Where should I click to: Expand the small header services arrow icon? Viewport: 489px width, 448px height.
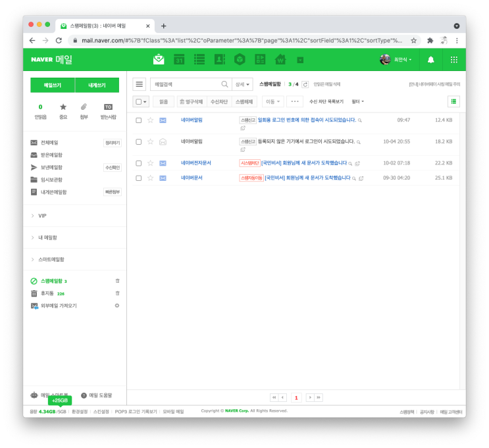[300, 60]
